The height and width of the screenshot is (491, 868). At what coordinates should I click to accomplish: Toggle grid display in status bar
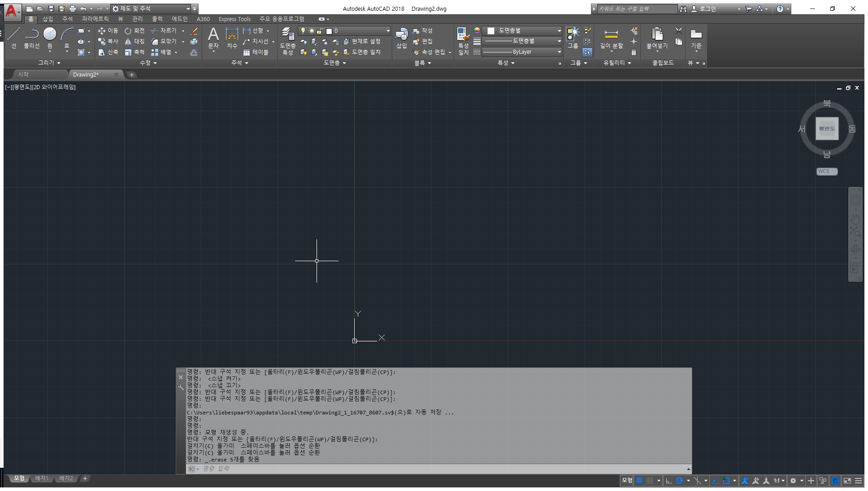[x=639, y=481]
